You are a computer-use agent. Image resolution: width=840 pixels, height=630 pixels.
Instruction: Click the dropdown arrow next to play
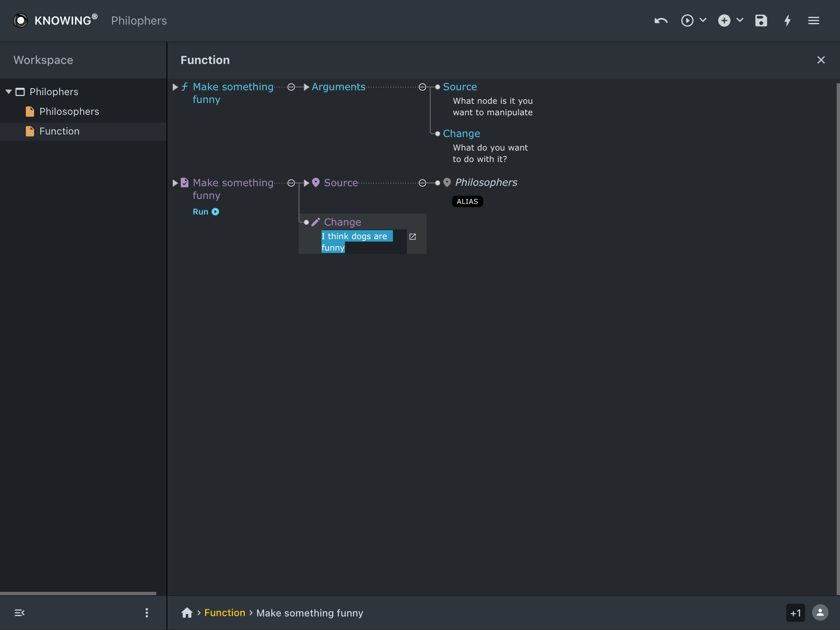[703, 21]
